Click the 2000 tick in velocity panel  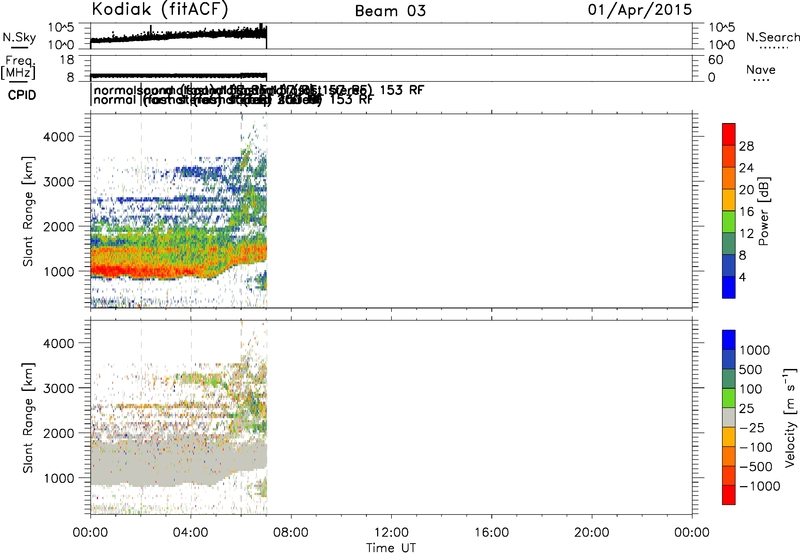(59, 433)
